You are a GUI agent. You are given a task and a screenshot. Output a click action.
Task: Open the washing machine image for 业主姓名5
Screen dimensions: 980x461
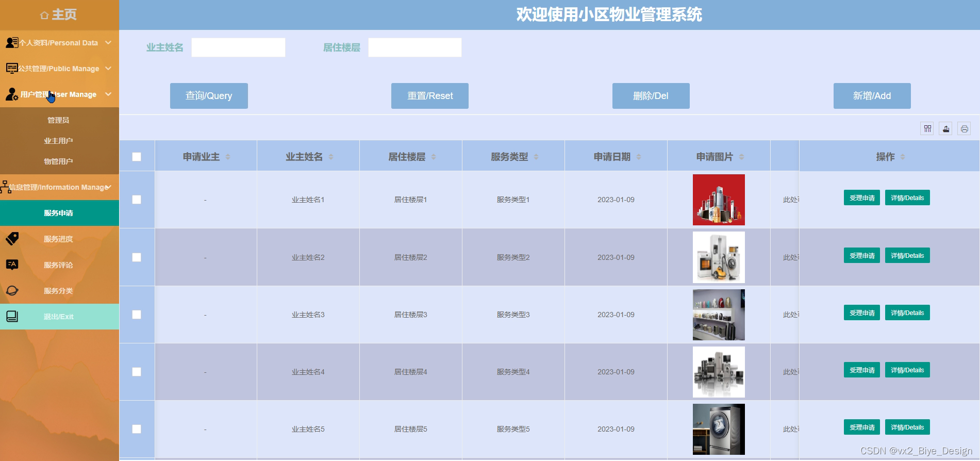[719, 429]
